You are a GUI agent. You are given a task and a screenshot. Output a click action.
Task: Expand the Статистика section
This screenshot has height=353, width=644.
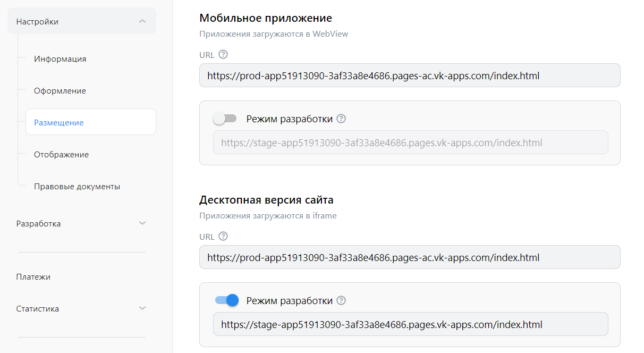tap(142, 308)
